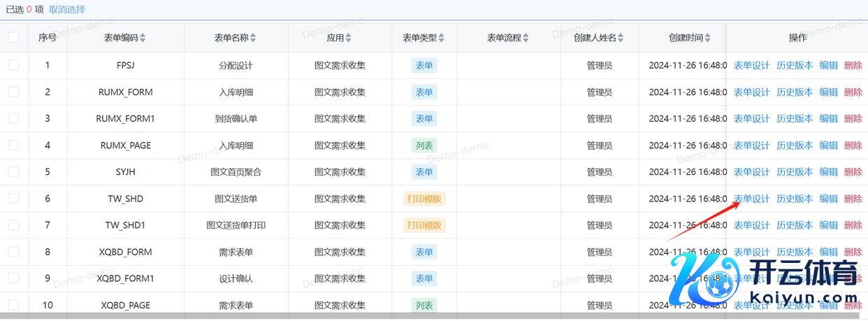The width and height of the screenshot is (868, 321).
Task: Sort by 创建时间 column arrow icon
Action: (708, 38)
